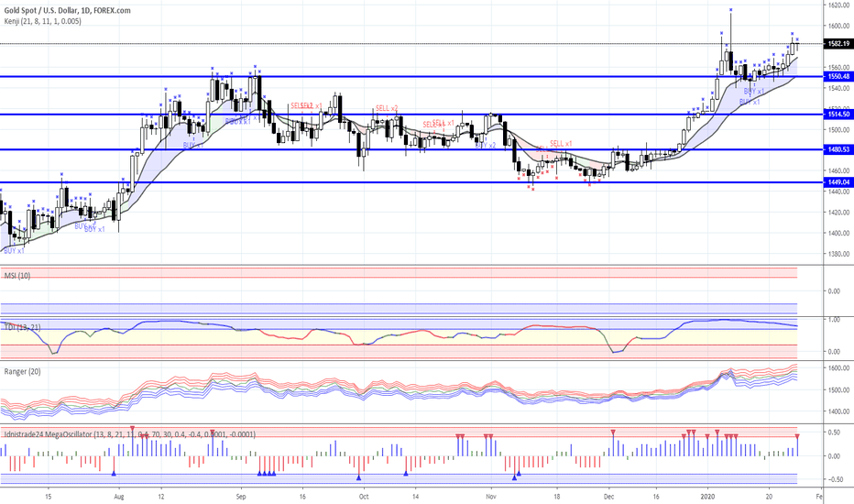Screen dimensions: 854x504
Task: Select the 1480.53 horizontal level price tag
Action: point(838,150)
